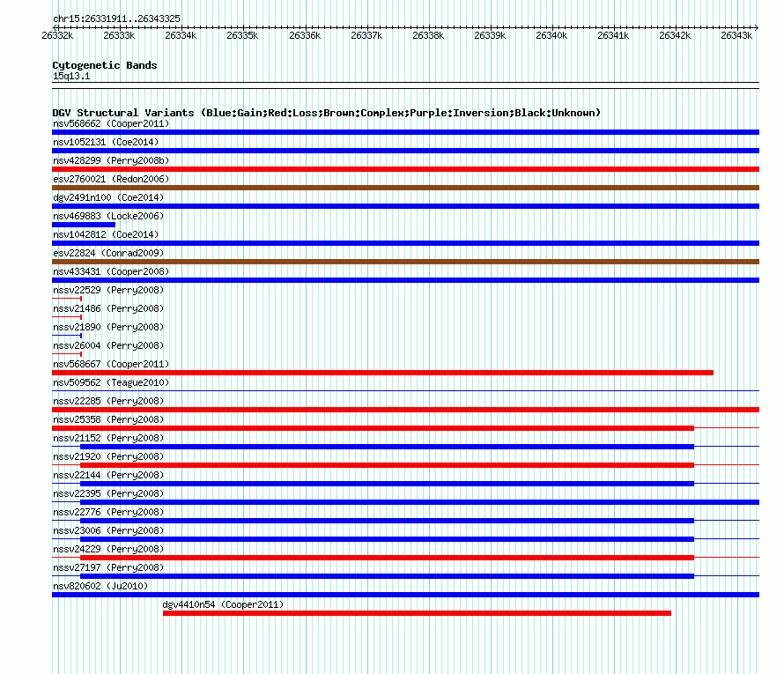Image resolution: width=784 pixels, height=674 pixels.
Task: Click the 26343k ruler tick label
Action: coord(736,35)
